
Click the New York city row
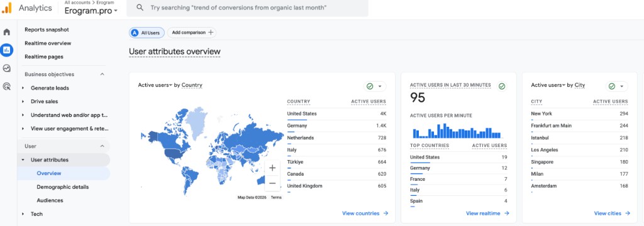coord(579,114)
